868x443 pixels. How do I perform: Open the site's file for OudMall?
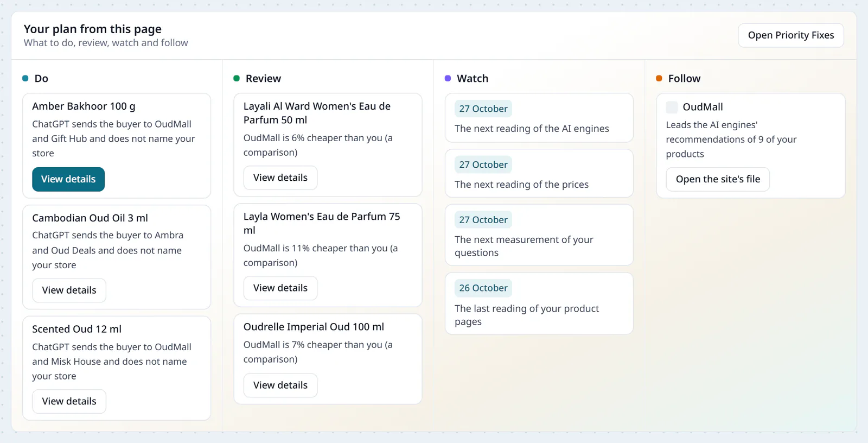point(718,180)
